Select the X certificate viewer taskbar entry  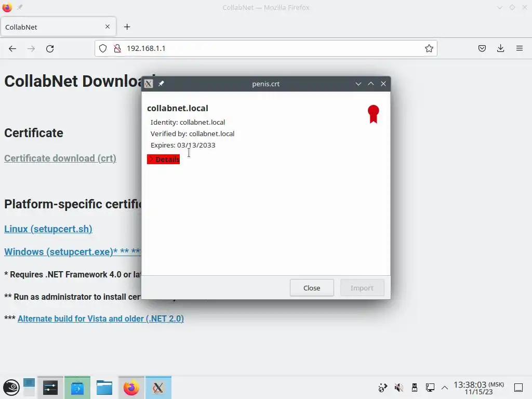click(x=158, y=388)
